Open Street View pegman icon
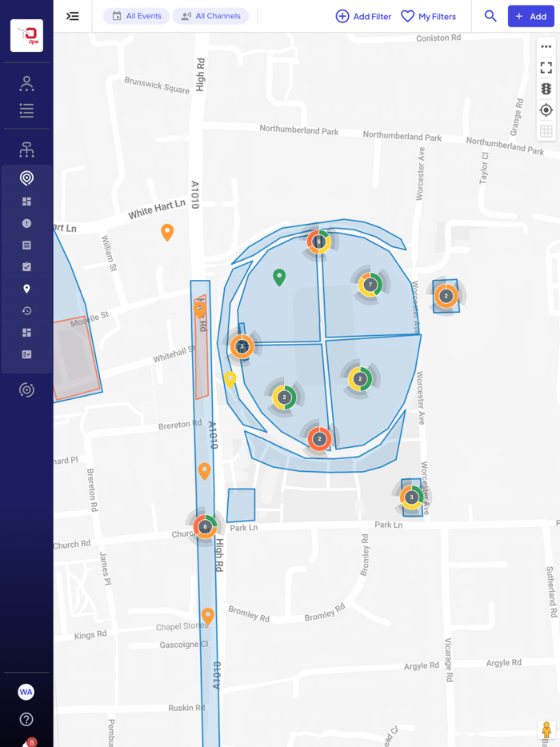The image size is (560, 747). pos(546,729)
